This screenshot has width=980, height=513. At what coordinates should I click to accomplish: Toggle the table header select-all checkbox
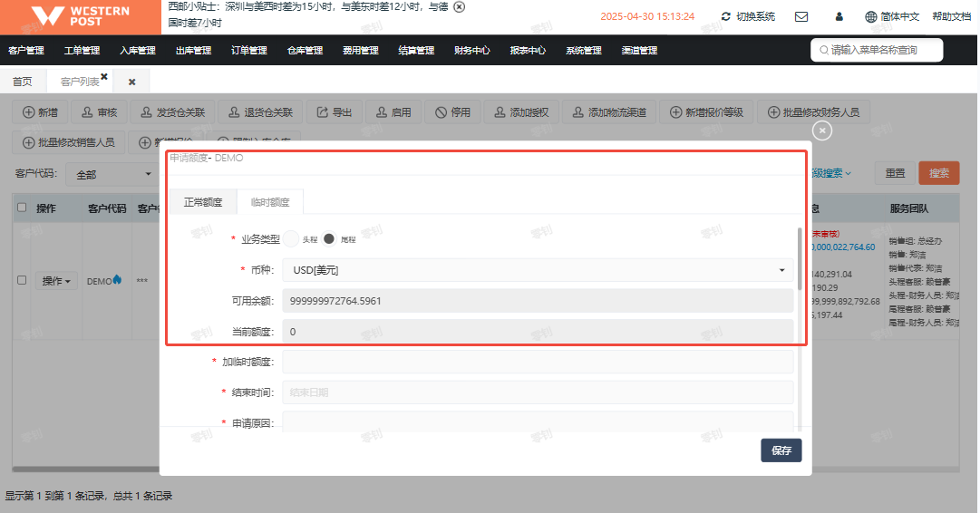pyautogui.click(x=22, y=208)
